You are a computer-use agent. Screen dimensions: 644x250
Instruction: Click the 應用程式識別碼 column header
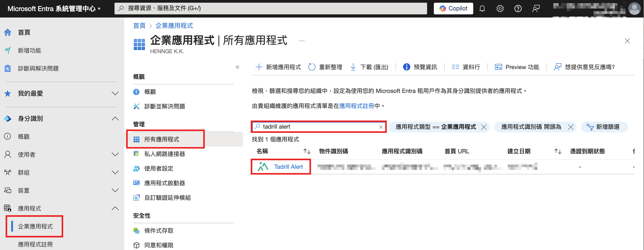click(402, 151)
